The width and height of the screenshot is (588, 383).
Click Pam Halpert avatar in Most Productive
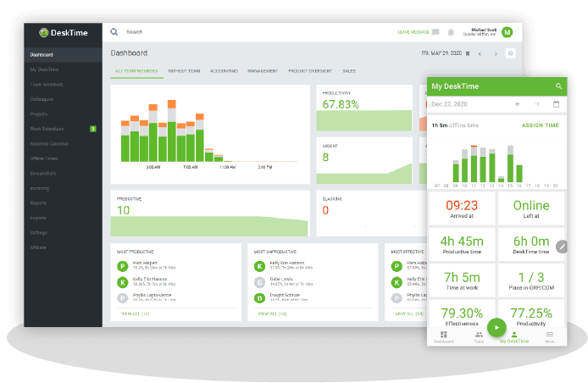click(x=123, y=266)
